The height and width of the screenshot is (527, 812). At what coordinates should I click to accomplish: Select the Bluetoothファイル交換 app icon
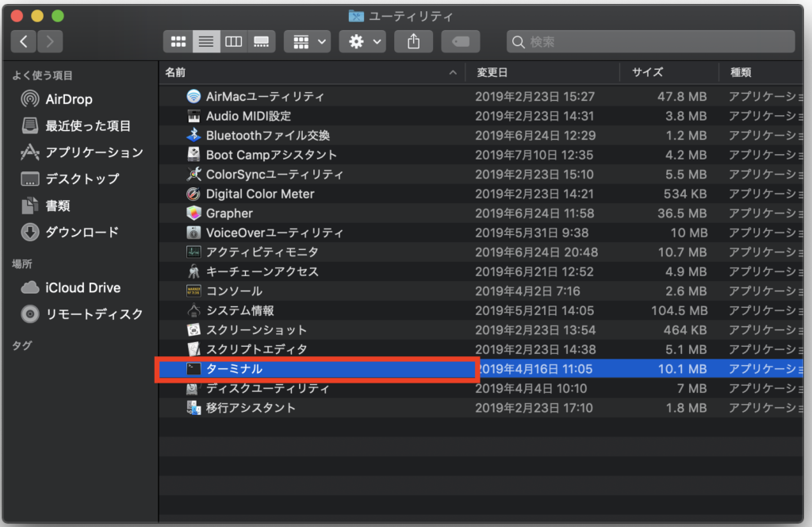coord(193,135)
